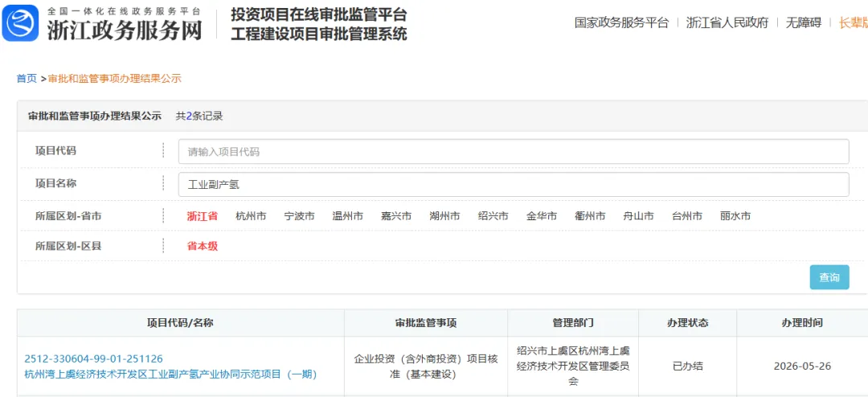Select 台州市 region filter
The width and height of the screenshot is (868, 397).
coord(687,216)
